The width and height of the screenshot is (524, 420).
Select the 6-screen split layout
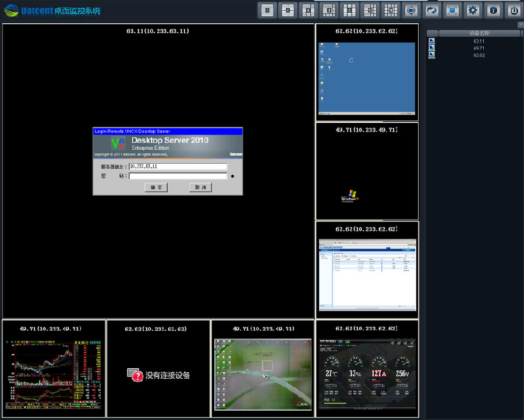tap(308, 10)
